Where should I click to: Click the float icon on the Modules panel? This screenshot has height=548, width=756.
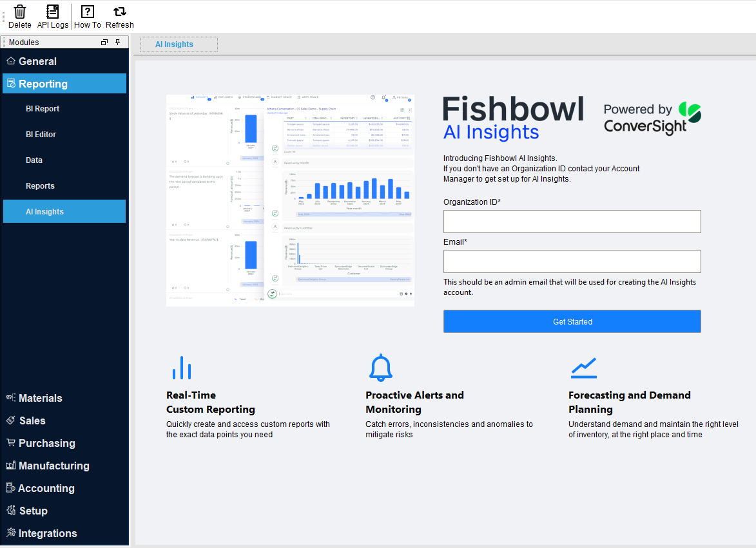click(103, 41)
